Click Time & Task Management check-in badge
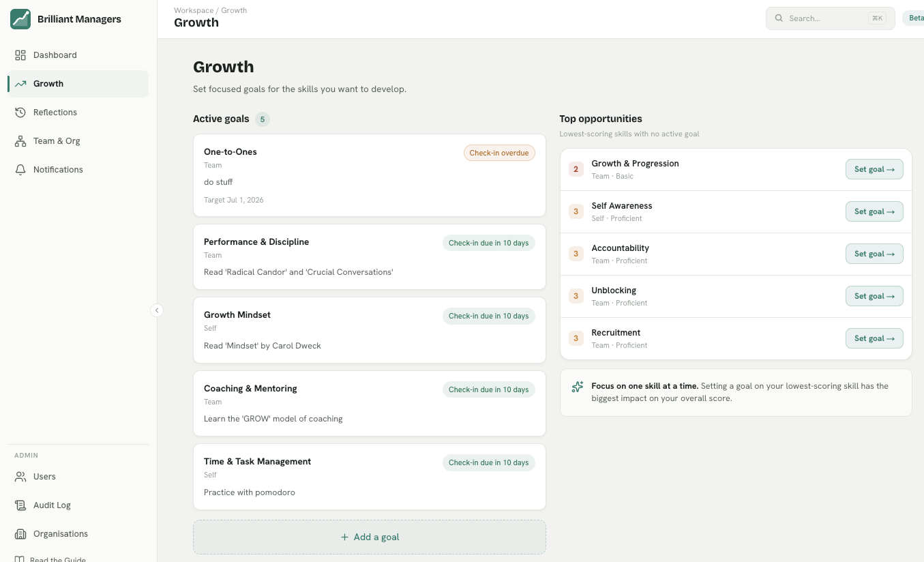Image resolution: width=924 pixels, height=562 pixels. [489, 462]
